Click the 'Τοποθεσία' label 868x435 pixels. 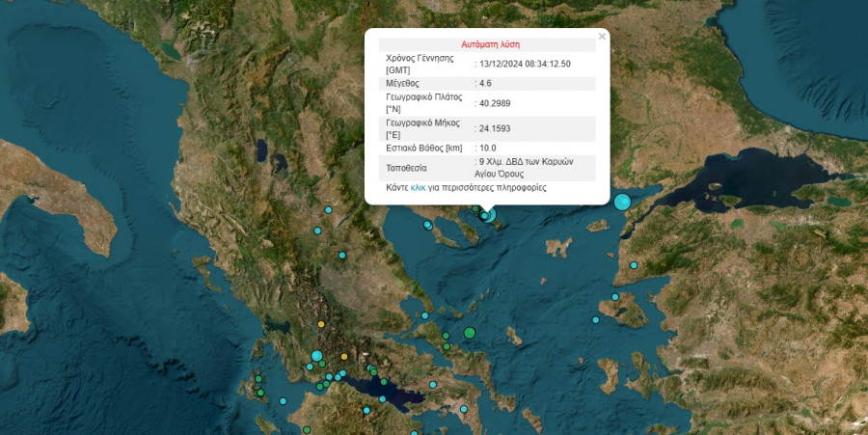tap(406, 168)
